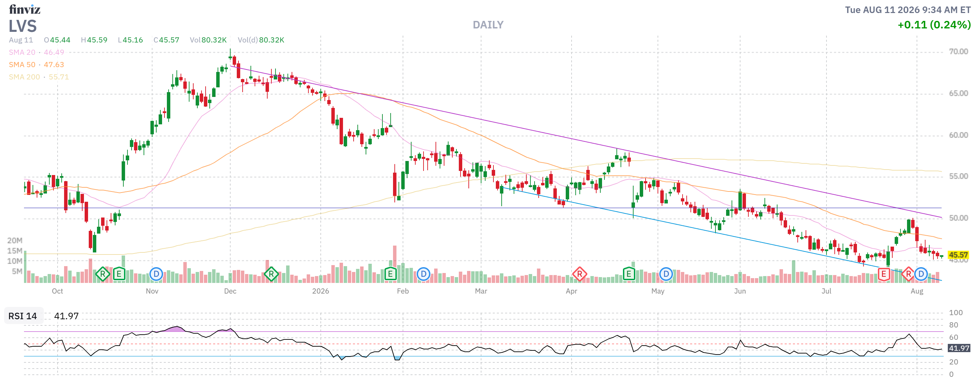Screen dimensions: 980x385
Task: Click the Feb label on the time axis
Action: (403, 291)
